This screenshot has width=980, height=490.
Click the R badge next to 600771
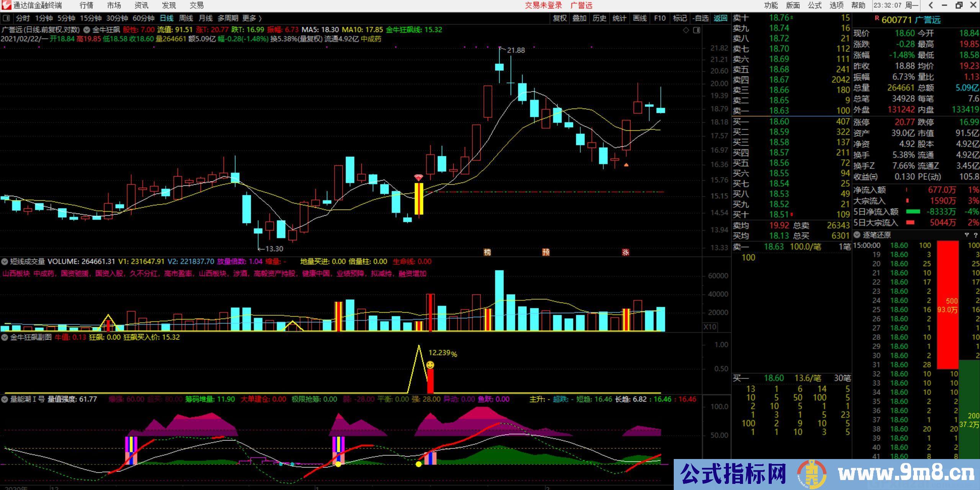pos(877,18)
